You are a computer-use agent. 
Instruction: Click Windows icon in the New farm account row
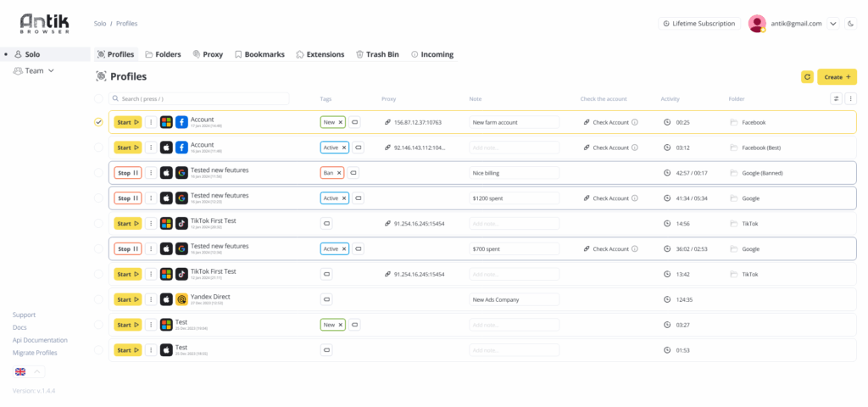(166, 122)
